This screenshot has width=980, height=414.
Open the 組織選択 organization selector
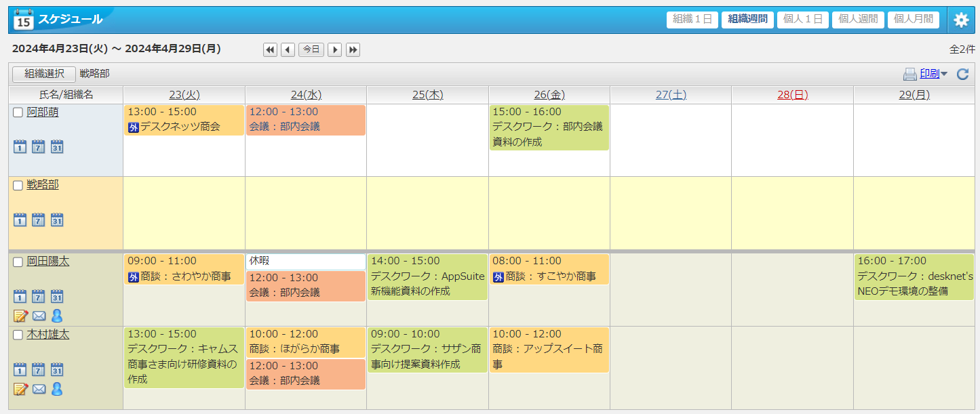pos(44,74)
